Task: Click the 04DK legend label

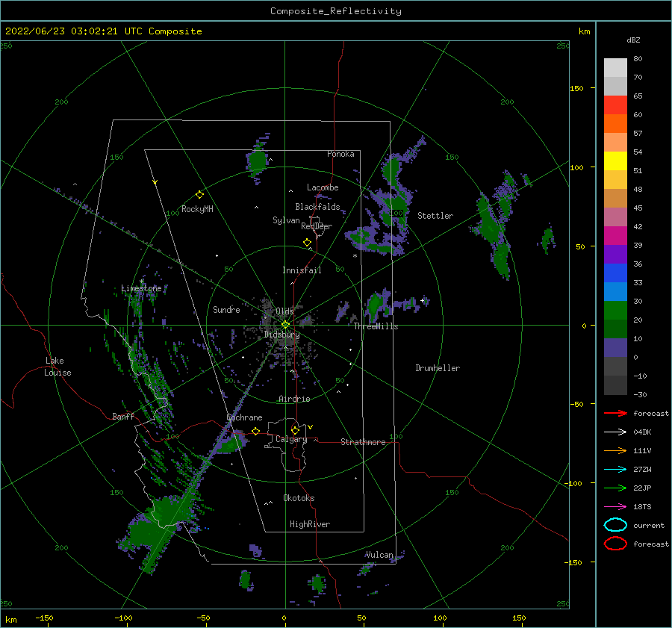Action: tap(642, 432)
